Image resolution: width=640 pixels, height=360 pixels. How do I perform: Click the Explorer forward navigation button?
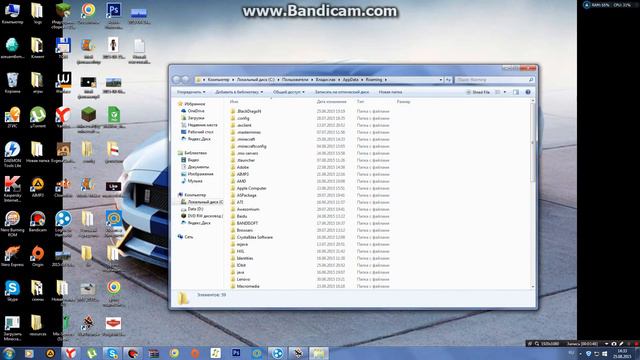click(x=186, y=80)
